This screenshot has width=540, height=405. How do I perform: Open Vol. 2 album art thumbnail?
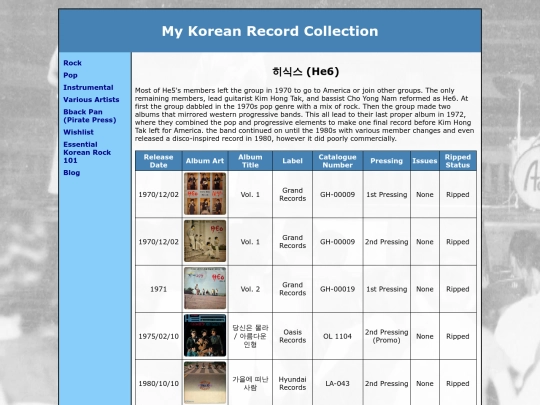[x=205, y=288]
